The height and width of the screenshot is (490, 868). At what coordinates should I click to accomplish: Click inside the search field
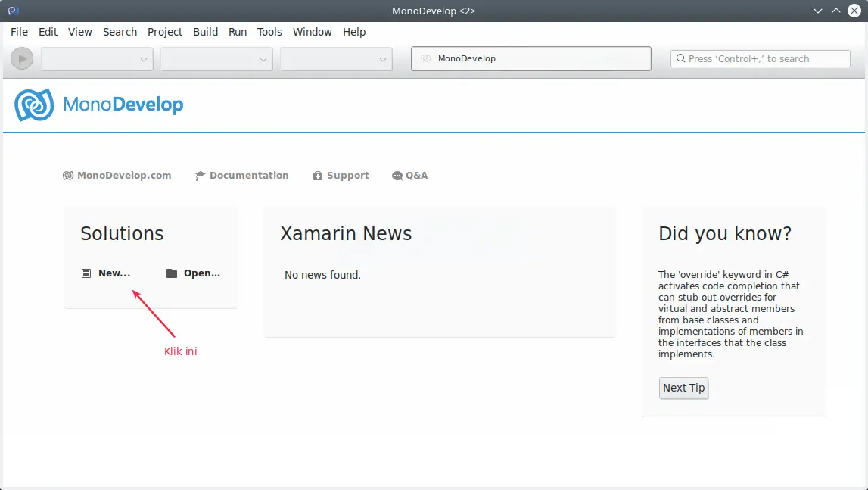pyautogui.click(x=760, y=58)
